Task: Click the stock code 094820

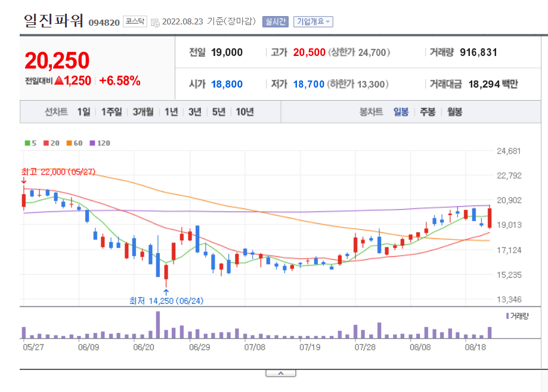Action: pyautogui.click(x=104, y=23)
